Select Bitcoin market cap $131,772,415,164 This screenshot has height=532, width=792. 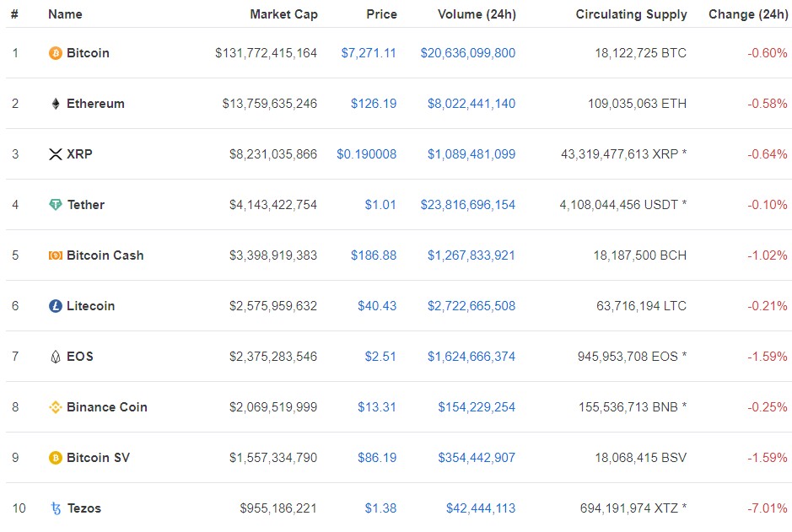[267, 53]
